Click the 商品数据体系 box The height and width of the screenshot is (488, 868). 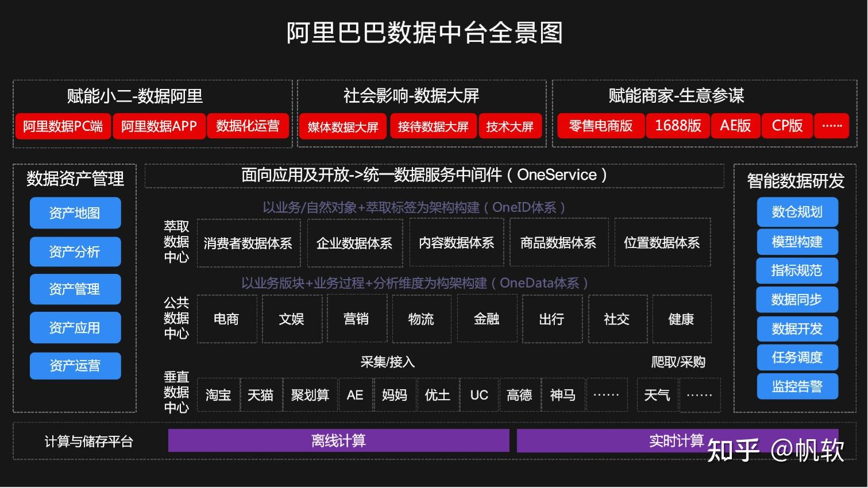coord(558,243)
